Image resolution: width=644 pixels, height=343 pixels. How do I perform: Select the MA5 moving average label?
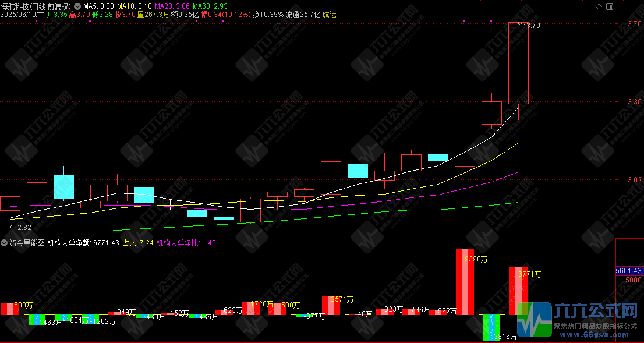click(x=94, y=6)
